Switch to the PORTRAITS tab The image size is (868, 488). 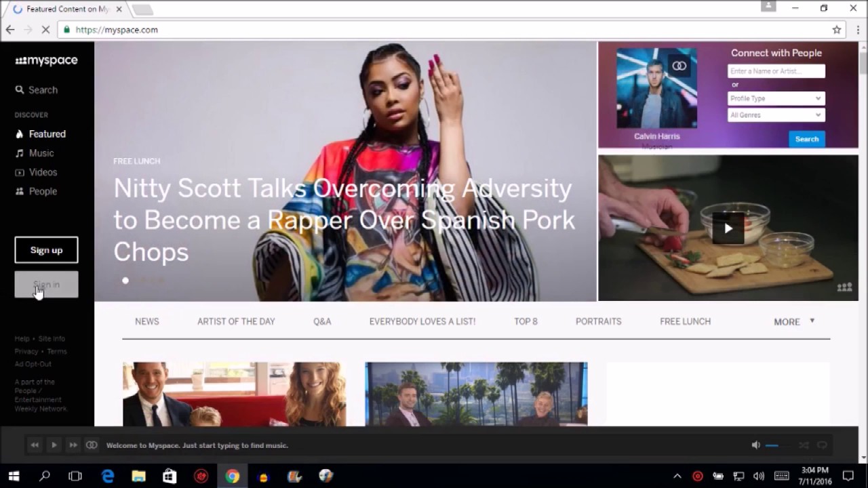598,321
